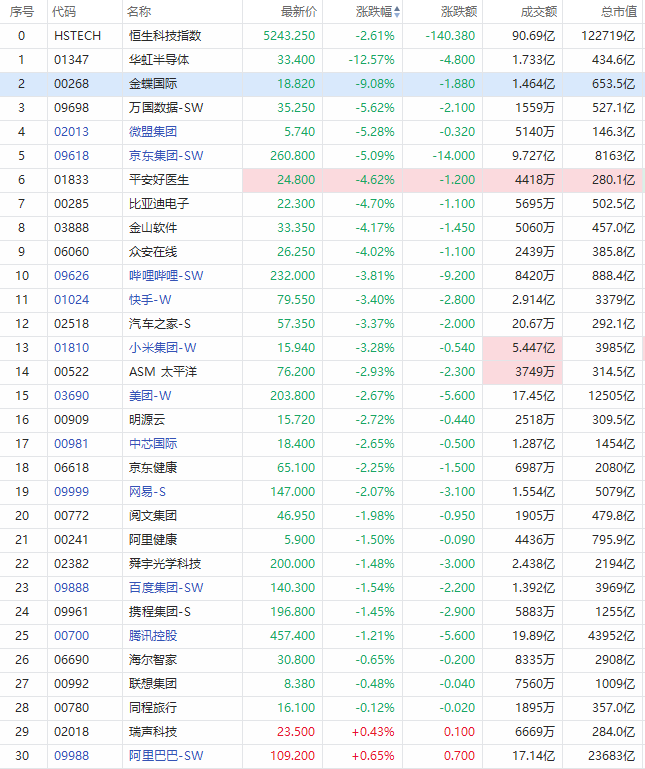Select the ASM 太平洋 row name

163,372
